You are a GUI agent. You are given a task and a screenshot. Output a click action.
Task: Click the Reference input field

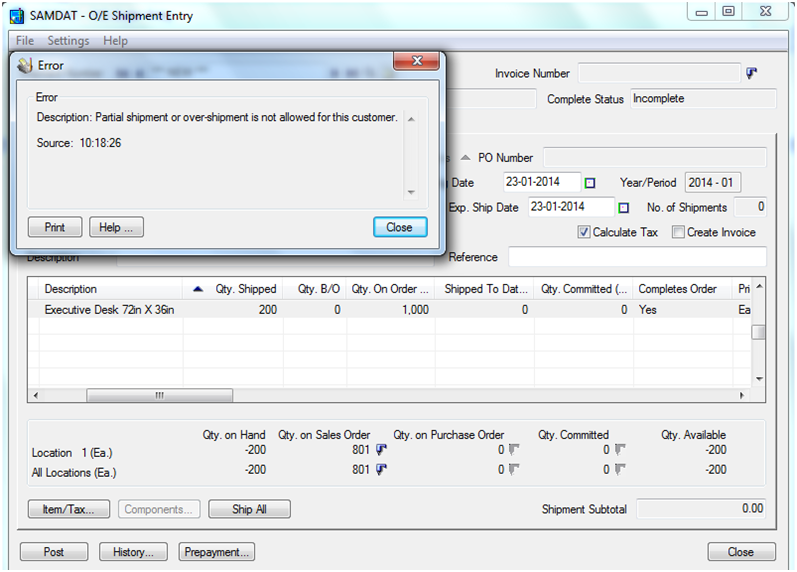(637, 257)
